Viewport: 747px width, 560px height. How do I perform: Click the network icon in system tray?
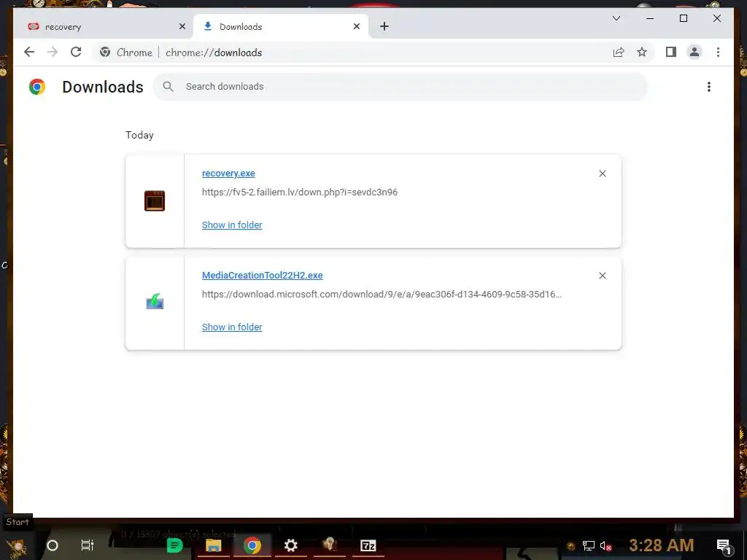(x=589, y=545)
